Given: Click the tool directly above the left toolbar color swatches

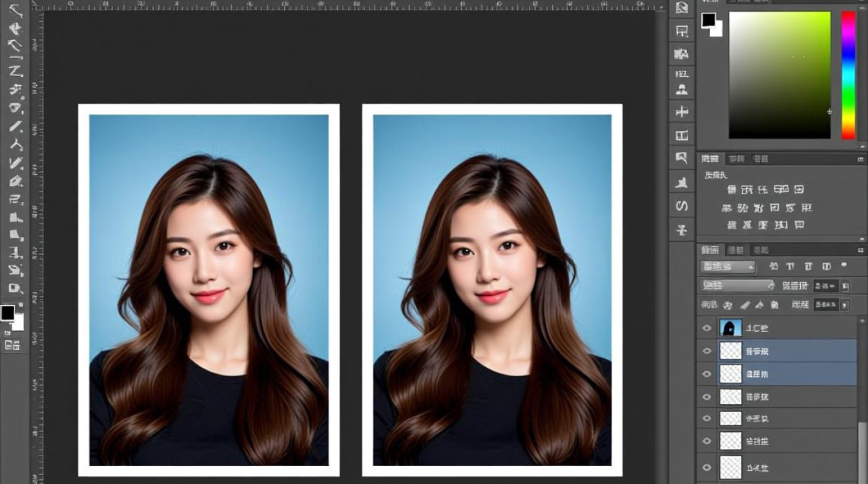Looking at the screenshot, I should 15,288.
